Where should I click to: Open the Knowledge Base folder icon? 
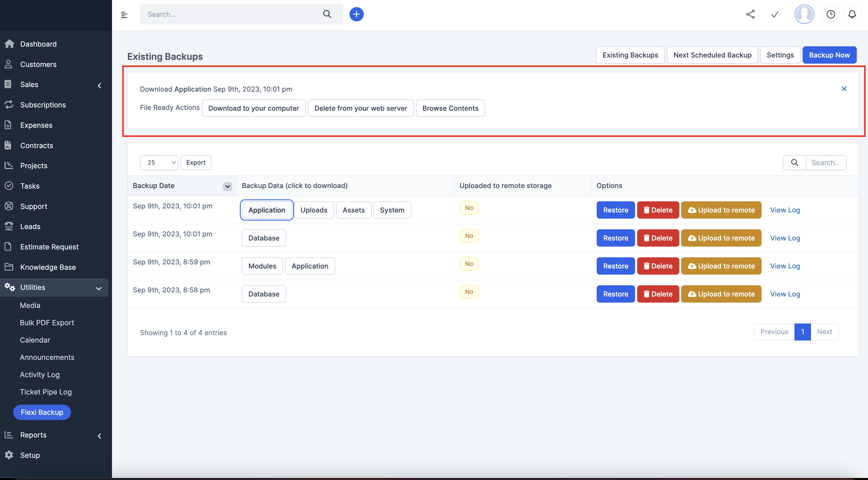tap(9, 267)
